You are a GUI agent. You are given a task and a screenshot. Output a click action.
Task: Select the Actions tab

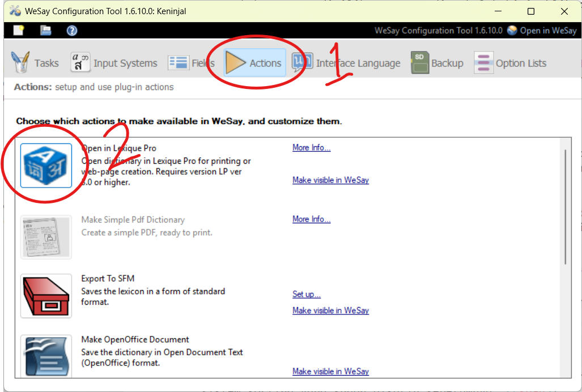coord(253,63)
